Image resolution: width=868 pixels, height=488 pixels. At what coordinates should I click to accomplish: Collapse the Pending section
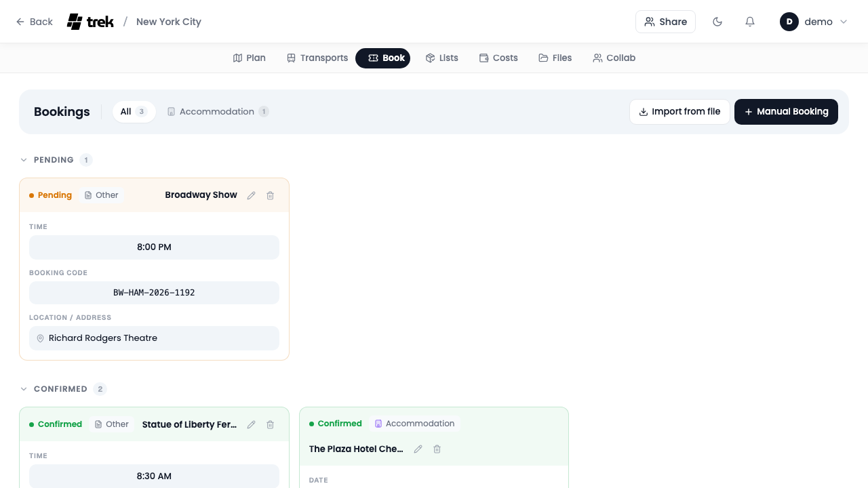coord(24,160)
